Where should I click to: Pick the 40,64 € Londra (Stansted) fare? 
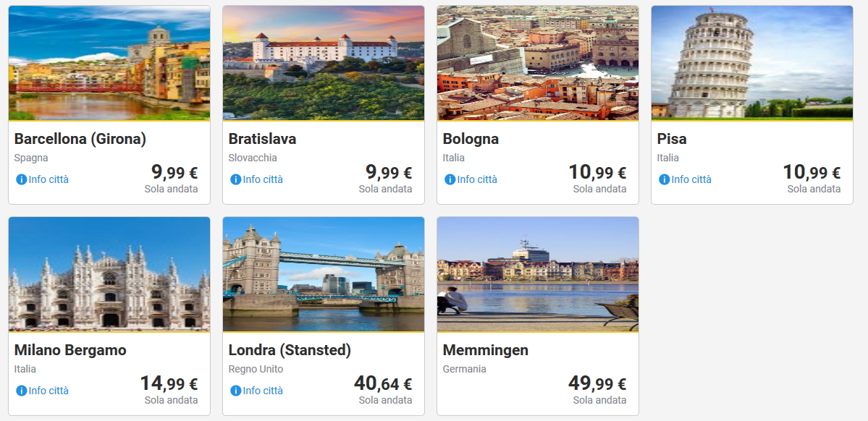click(x=382, y=384)
